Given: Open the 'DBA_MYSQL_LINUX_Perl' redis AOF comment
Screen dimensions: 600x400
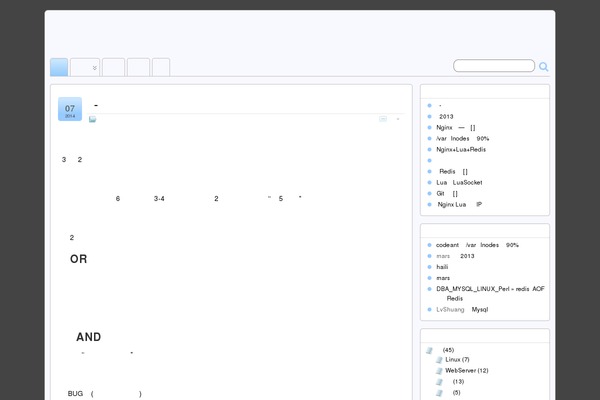Looking at the screenshot, I should coord(490,294).
